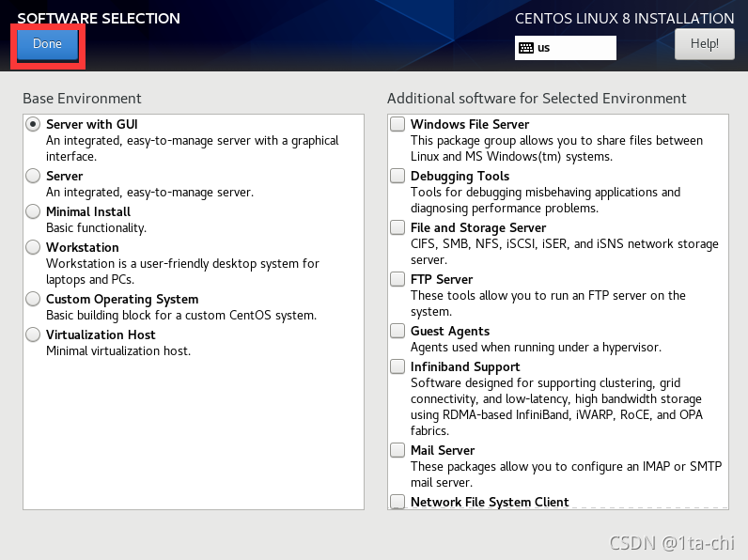Tick the Infiniband Support checkbox
Image resolution: width=748 pixels, height=560 pixels.
point(397,366)
